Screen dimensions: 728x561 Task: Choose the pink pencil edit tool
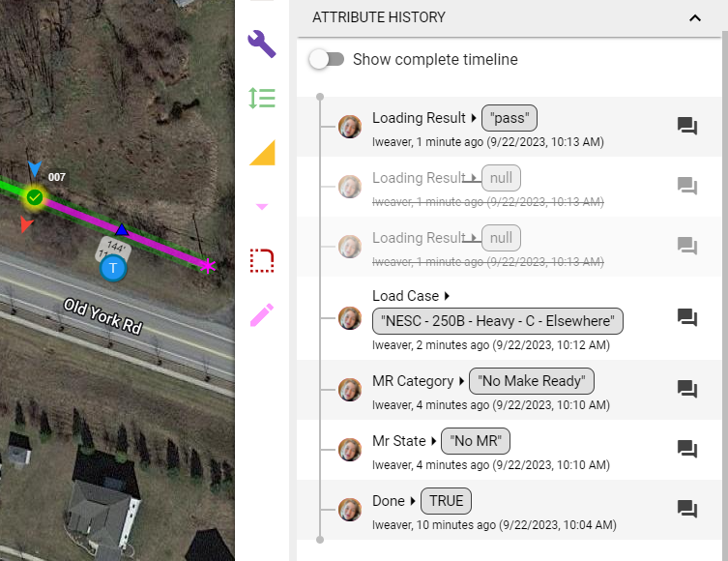(262, 315)
